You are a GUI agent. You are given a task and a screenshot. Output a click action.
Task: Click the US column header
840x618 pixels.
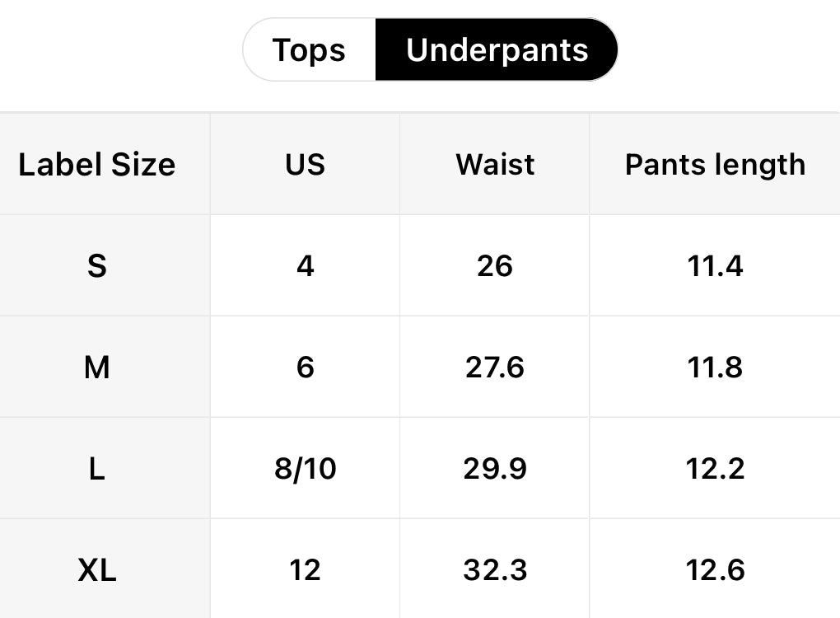306,164
